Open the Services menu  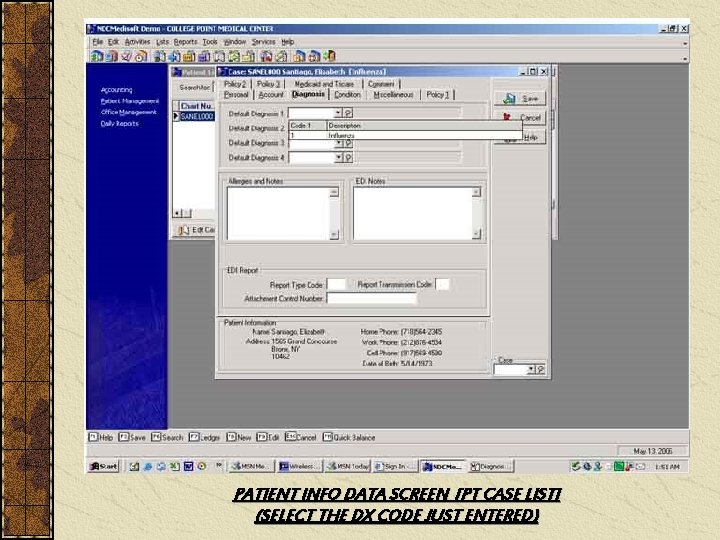pyautogui.click(x=264, y=42)
